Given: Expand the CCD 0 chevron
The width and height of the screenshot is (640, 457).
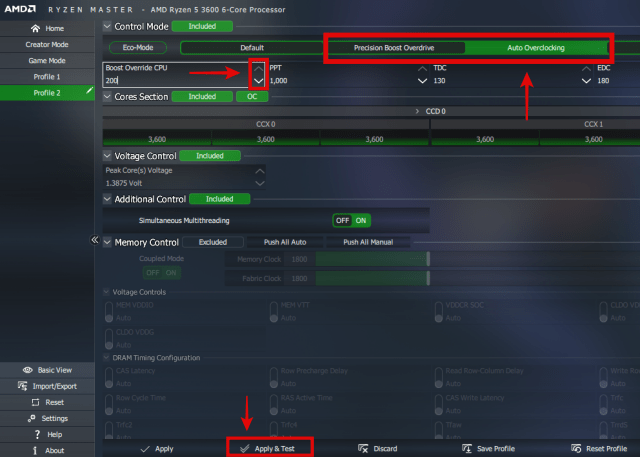Looking at the screenshot, I should tap(417, 111).
